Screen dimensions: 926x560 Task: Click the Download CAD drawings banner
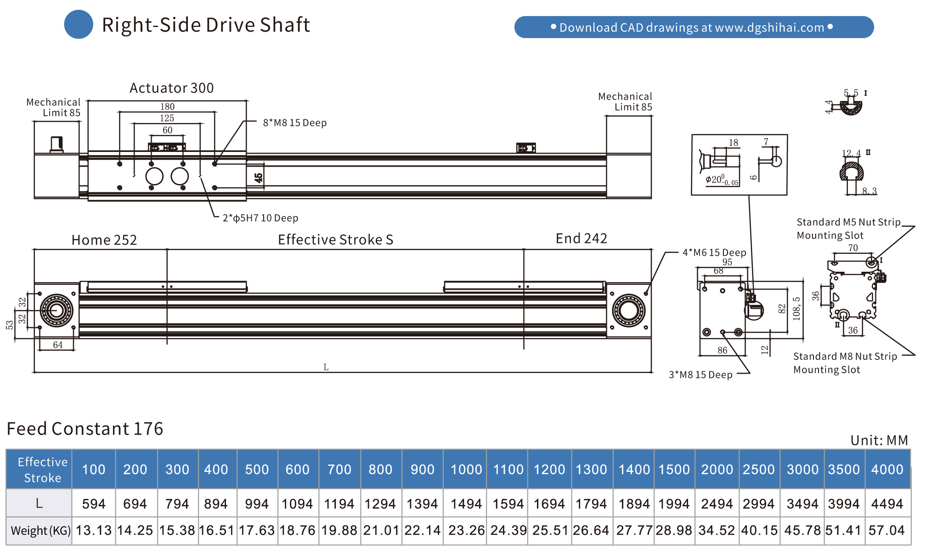tap(694, 28)
